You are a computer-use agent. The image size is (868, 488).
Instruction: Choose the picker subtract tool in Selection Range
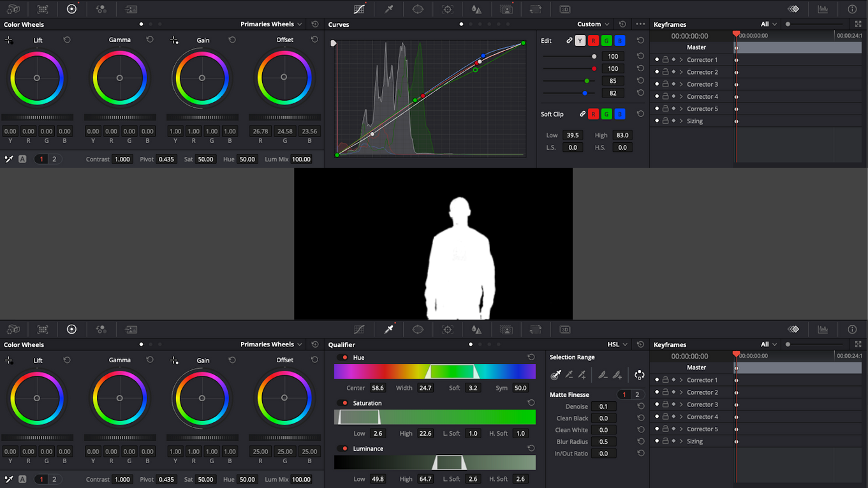tap(569, 375)
